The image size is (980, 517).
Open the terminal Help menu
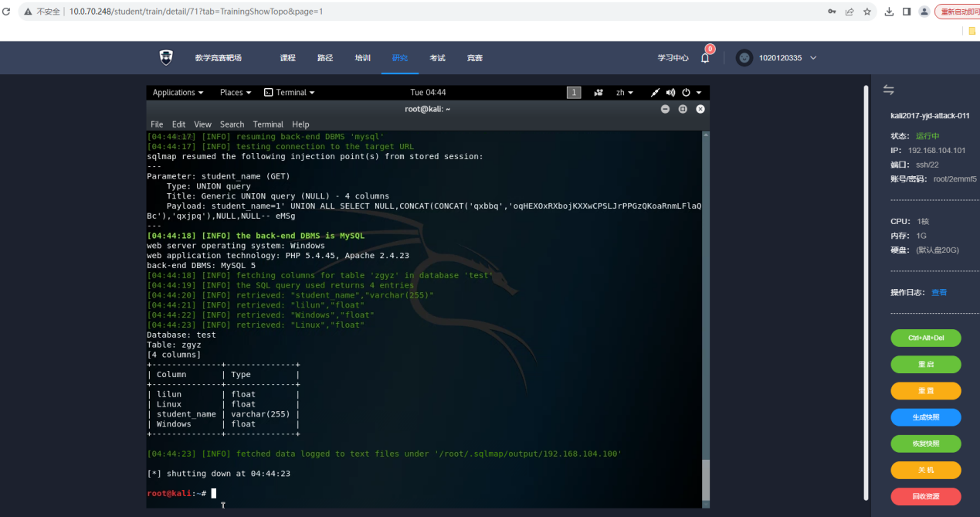(300, 124)
